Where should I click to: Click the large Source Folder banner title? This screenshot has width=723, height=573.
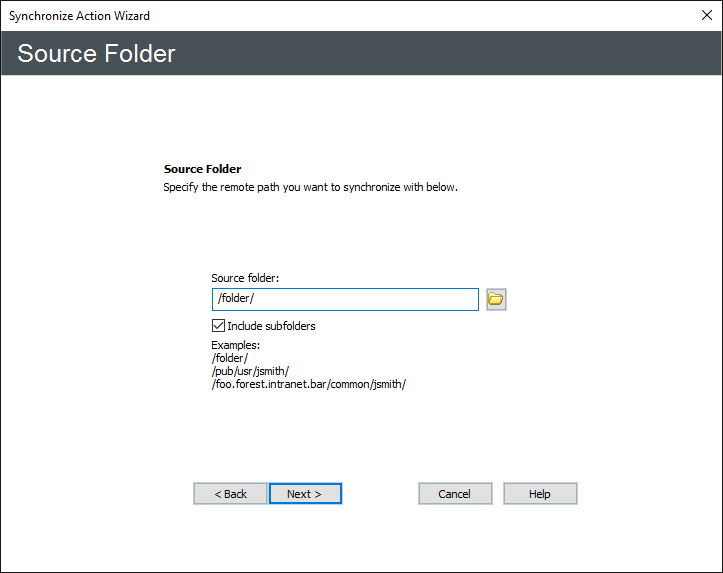(96, 54)
